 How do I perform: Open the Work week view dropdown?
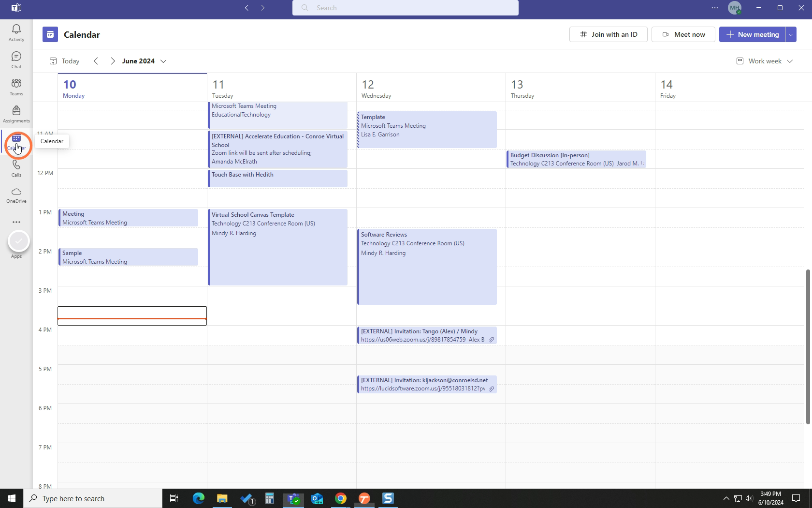pos(764,61)
